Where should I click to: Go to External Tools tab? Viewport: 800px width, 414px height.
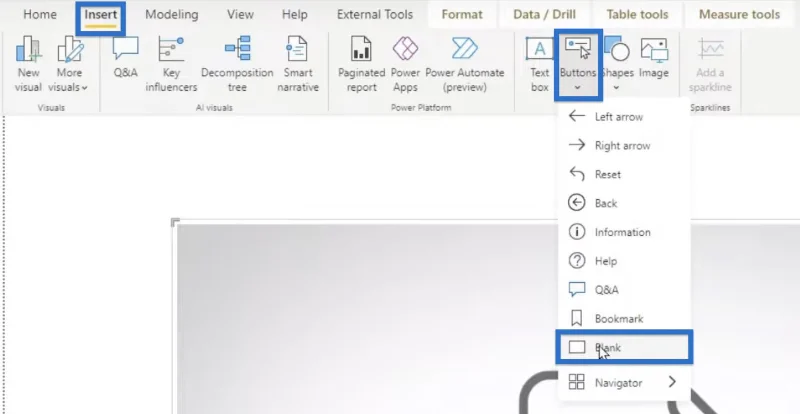pyautogui.click(x=374, y=15)
